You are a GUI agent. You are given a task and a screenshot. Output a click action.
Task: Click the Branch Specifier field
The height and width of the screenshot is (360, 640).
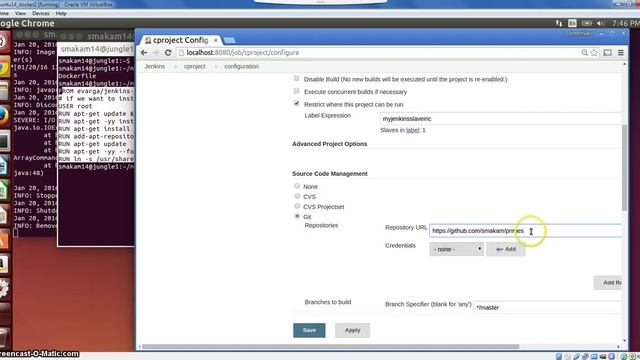(547, 307)
